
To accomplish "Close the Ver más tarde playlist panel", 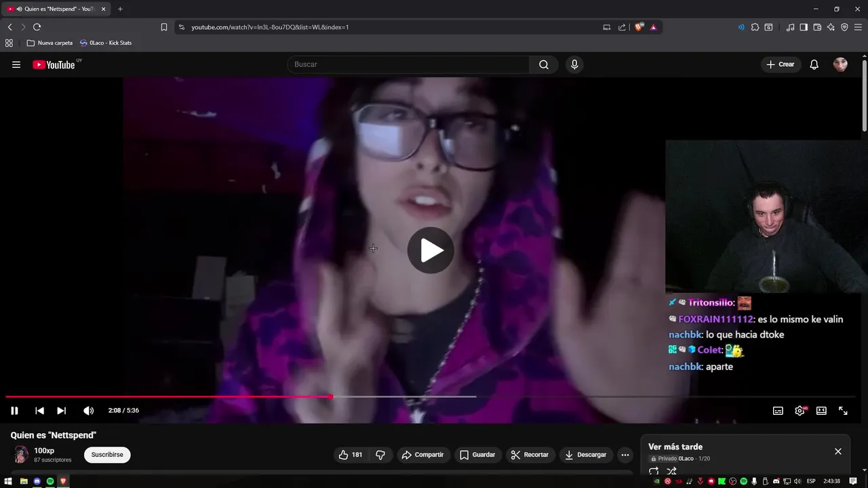I will [x=838, y=451].
